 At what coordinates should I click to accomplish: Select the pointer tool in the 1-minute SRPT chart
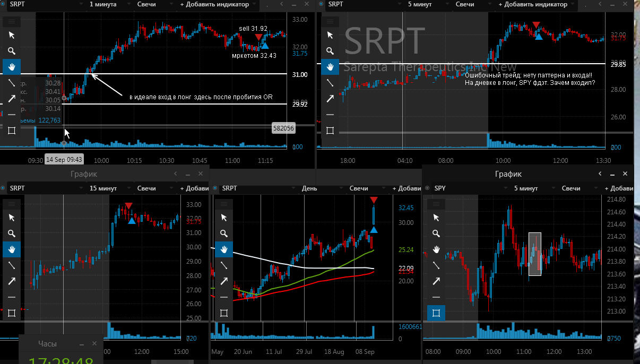click(x=12, y=35)
